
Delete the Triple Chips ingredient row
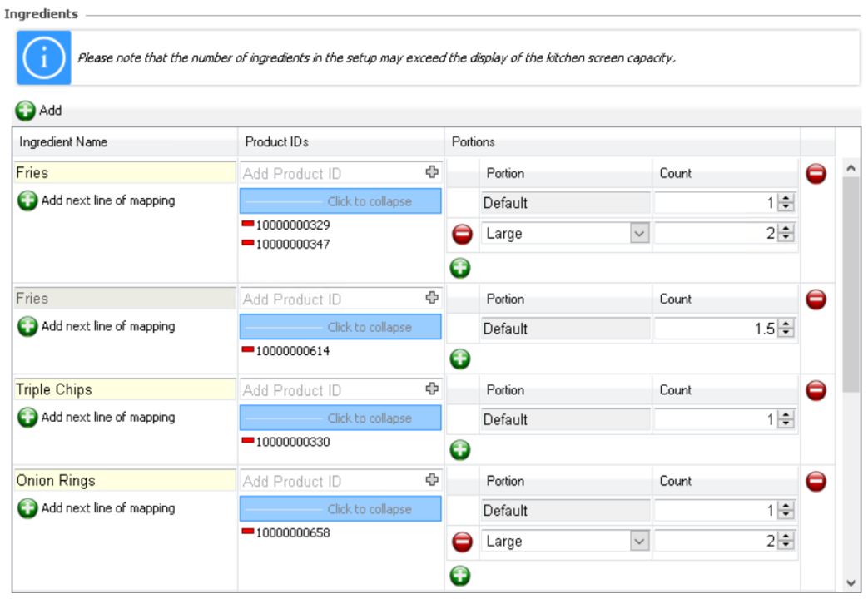pos(816,390)
